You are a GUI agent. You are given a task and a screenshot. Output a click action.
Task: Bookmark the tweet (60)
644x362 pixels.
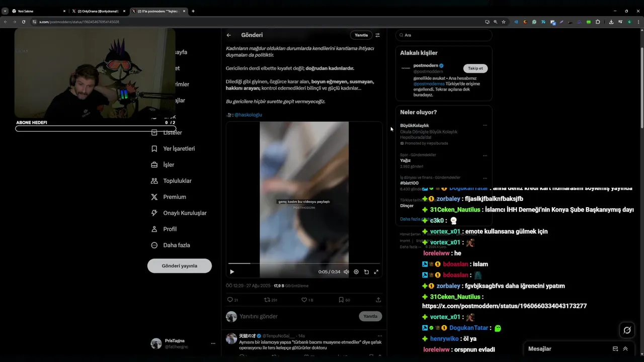click(344, 300)
